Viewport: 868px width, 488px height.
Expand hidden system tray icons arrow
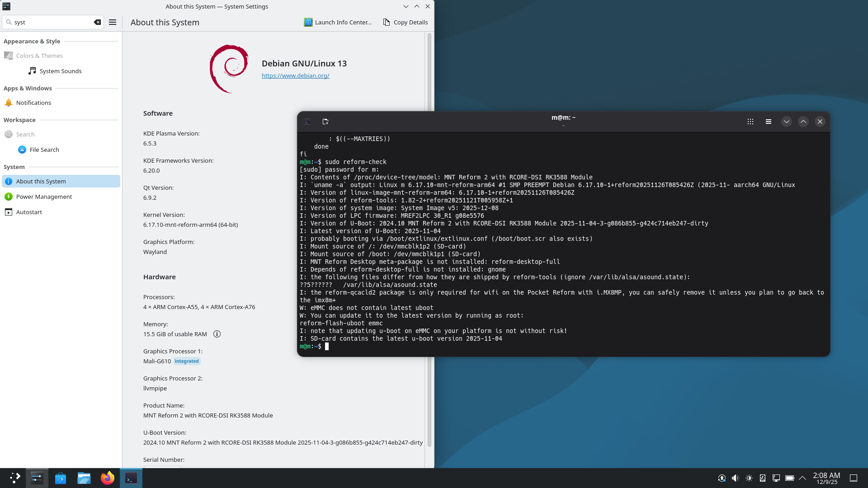tap(802, 478)
